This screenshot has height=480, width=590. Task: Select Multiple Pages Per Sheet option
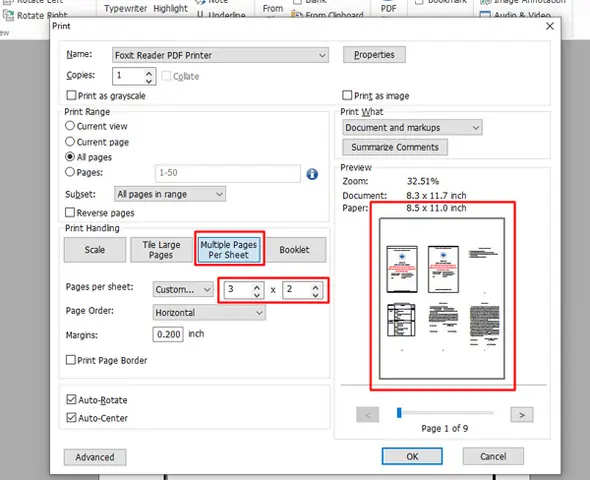coord(229,249)
